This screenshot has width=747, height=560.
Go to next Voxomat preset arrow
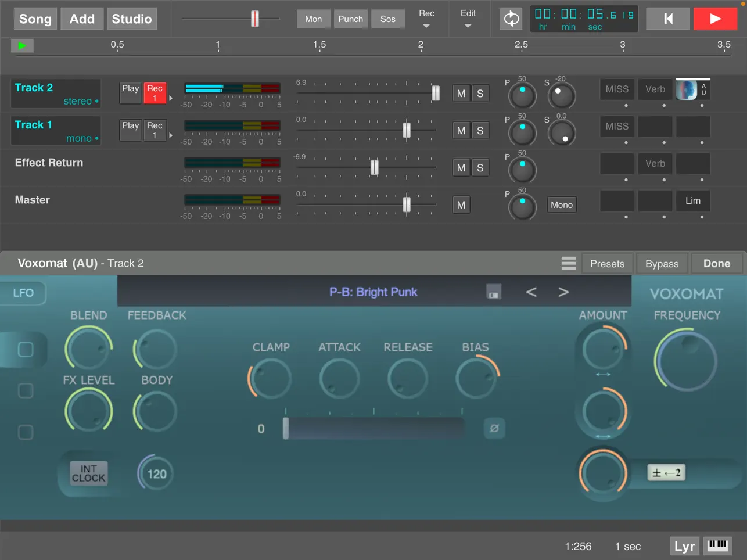(x=563, y=292)
